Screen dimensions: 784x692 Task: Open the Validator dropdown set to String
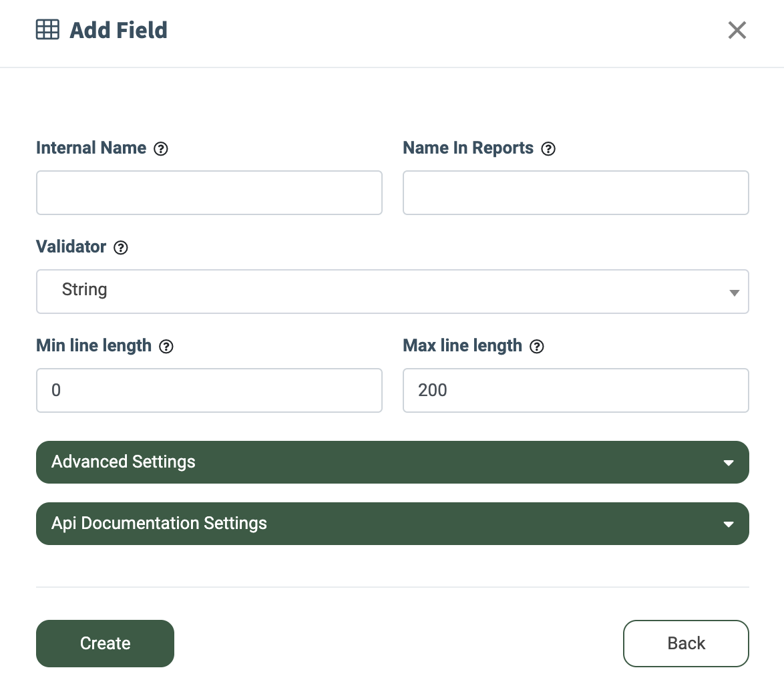point(392,292)
